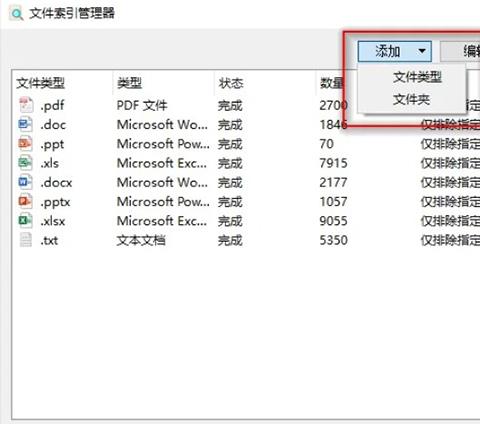Click the PowerPoint icon beside .pptx

[25, 202]
